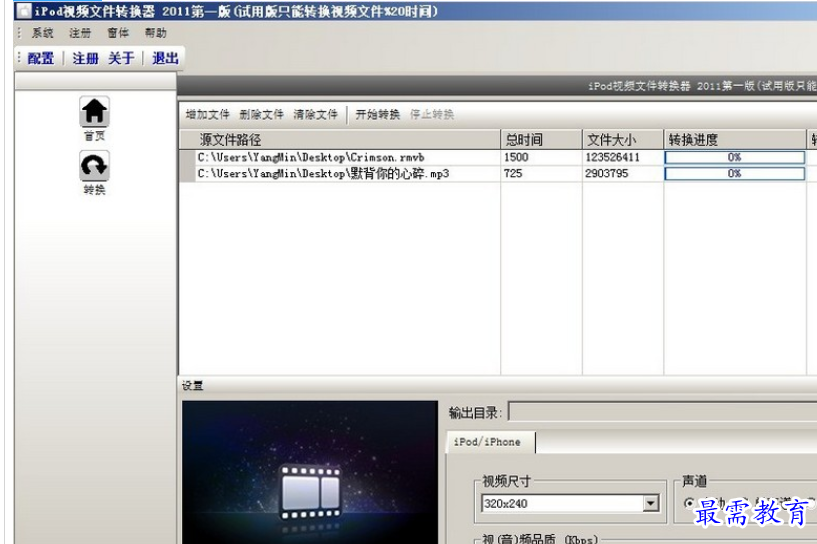Click the 转换进度 column header
The height and width of the screenshot is (544, 817).
(735, 140)
